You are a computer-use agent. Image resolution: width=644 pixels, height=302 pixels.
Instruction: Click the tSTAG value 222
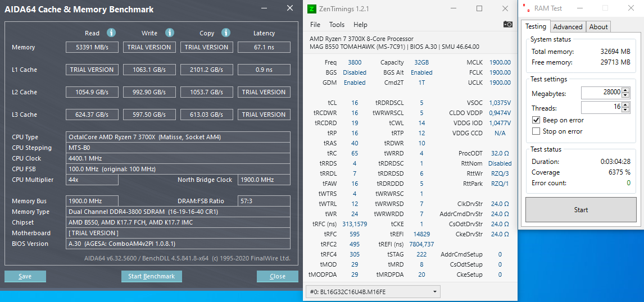point(421,254)
